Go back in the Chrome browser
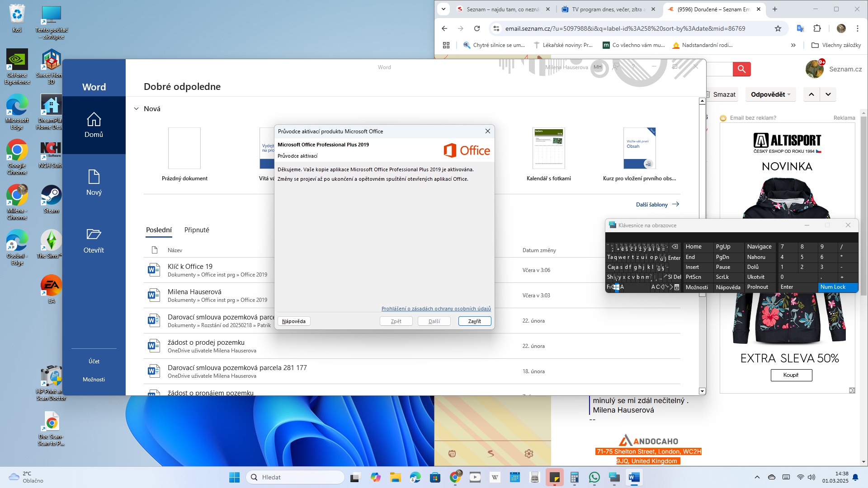 [444, 28]
